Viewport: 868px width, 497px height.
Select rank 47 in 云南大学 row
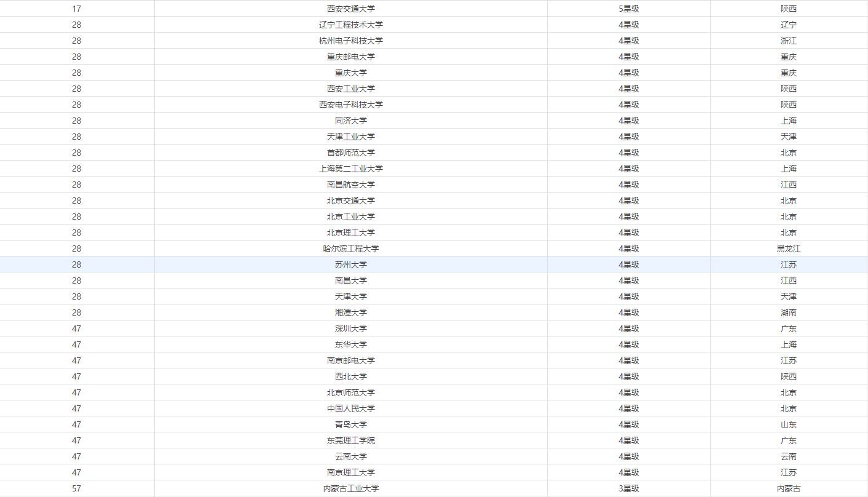(x=77, y=456)
